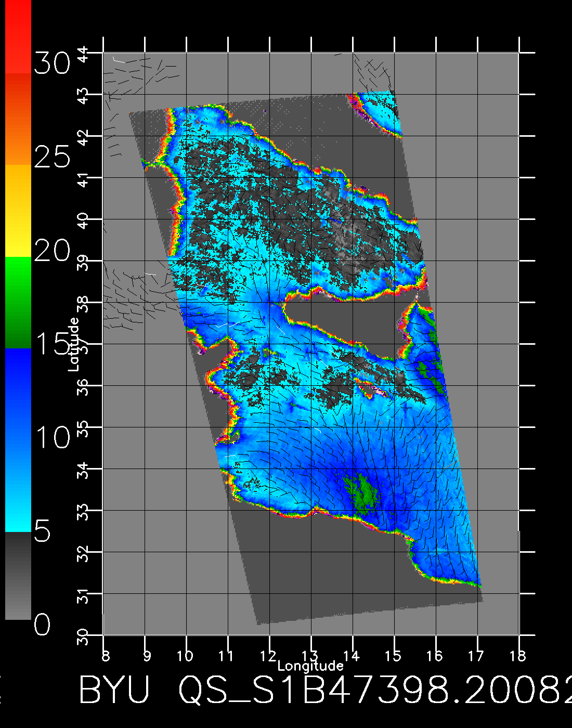Pick latitude tick label 36

tap(83, 386)
